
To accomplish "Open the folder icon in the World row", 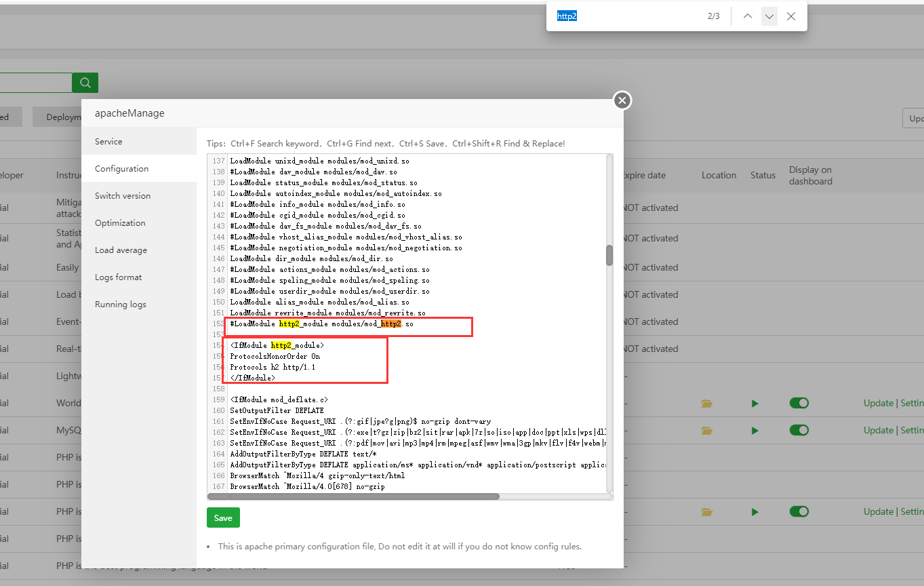I will pyautogui.click(x=707, y=404).
